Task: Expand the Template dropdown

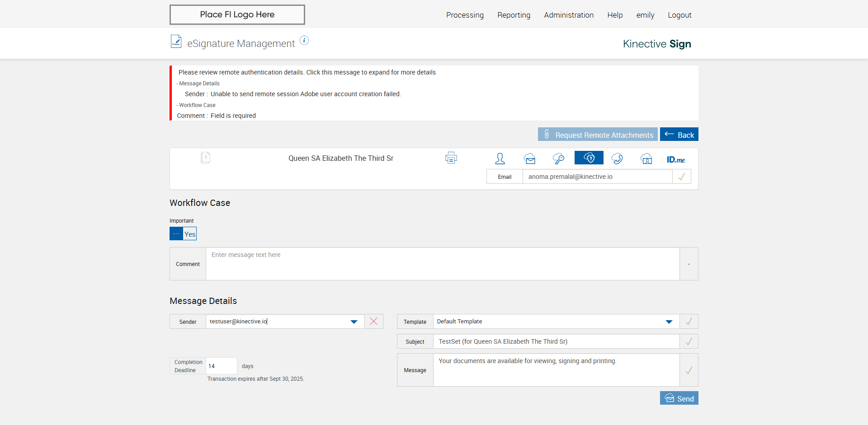Action: pos(669,322)
